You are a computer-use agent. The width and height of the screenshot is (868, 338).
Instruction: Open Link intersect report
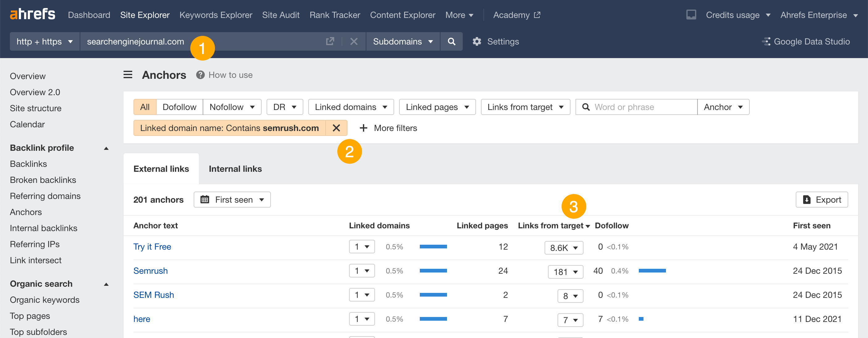coord(36,260)
